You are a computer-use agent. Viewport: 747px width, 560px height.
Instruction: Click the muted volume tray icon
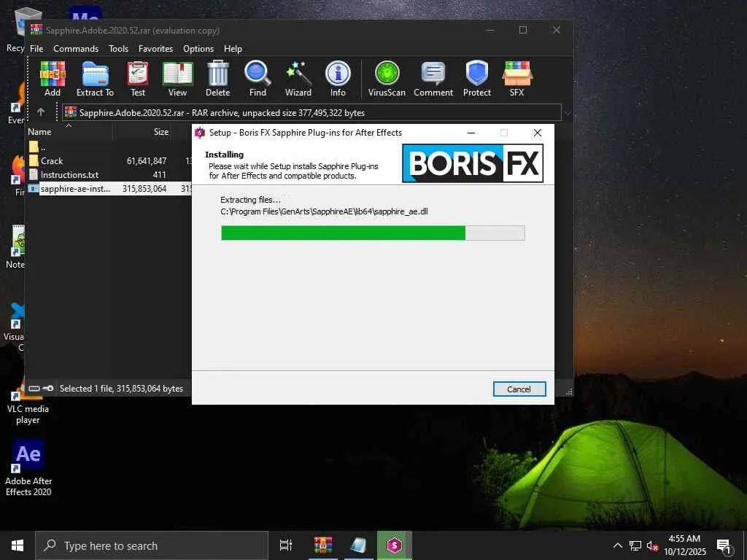click(652, 545)
